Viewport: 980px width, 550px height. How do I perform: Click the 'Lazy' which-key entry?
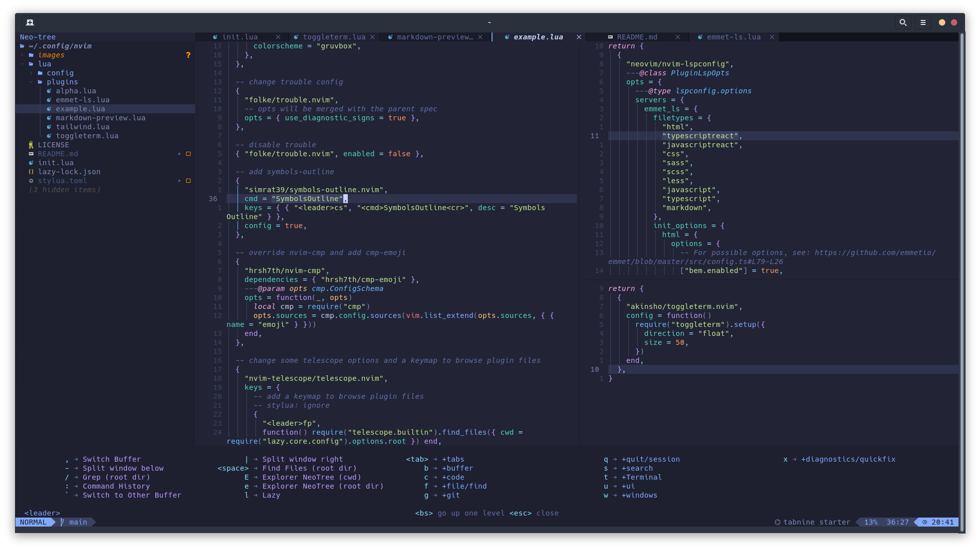click(271, 495)
